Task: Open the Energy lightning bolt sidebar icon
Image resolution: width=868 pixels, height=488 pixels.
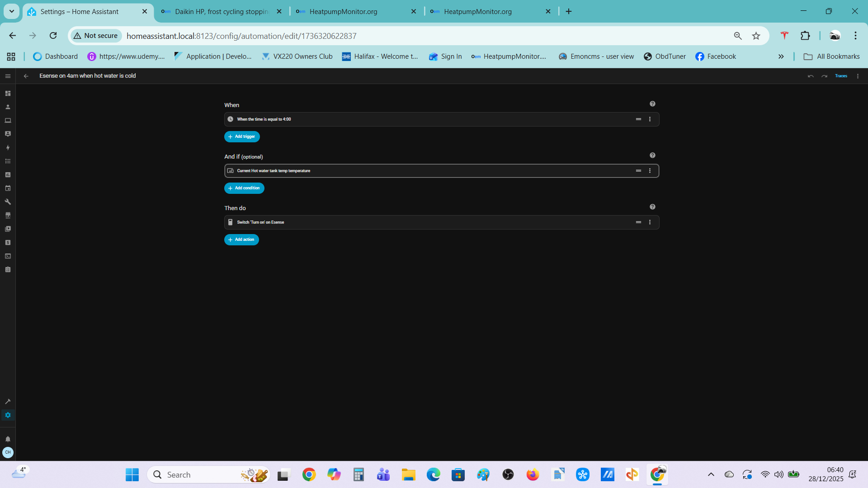Action: pos(8,148)
